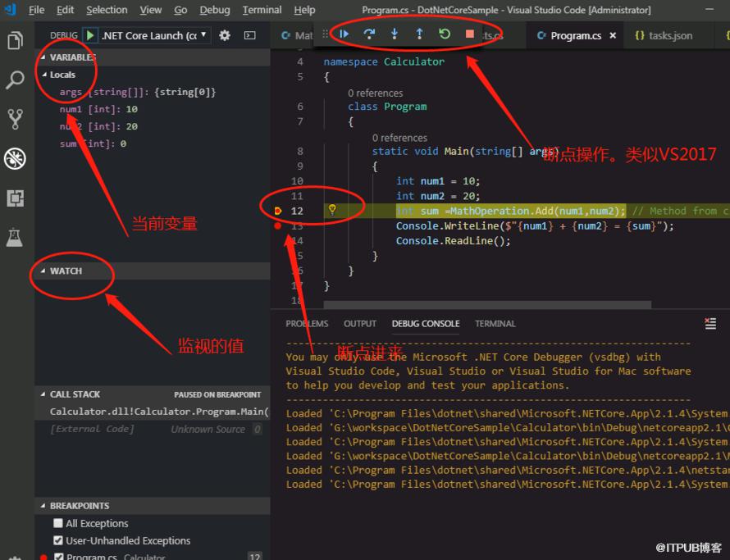Switch to the TERMINAL panel tab
Viewport: 730px width, 560px height.
click(495, 324)
